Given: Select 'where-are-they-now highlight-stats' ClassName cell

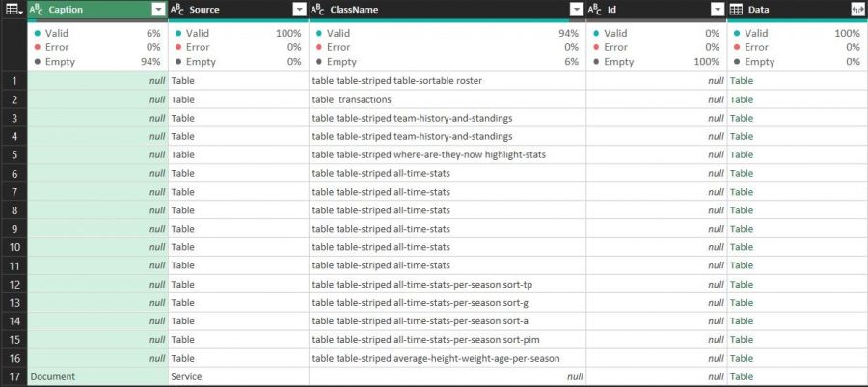Looking at the screenshot, I should tap(448, 154).
